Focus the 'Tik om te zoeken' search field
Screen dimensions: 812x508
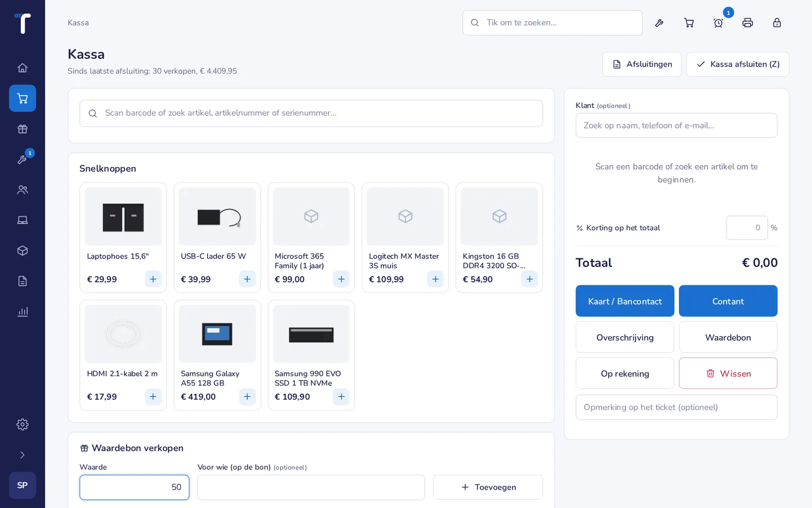(552, 23)
